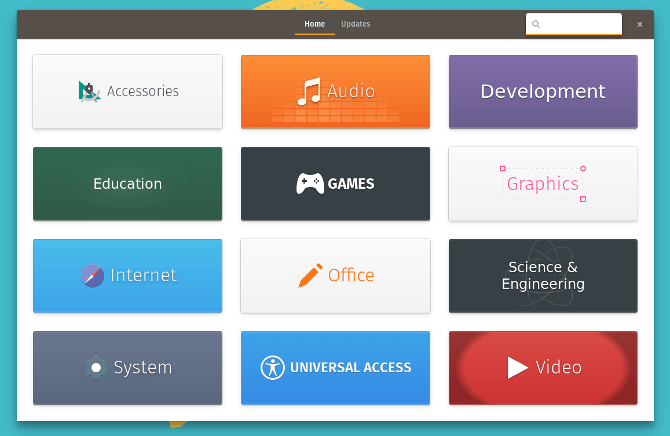
Task: Open Science & Engineering category
Action: pos(543,276)
